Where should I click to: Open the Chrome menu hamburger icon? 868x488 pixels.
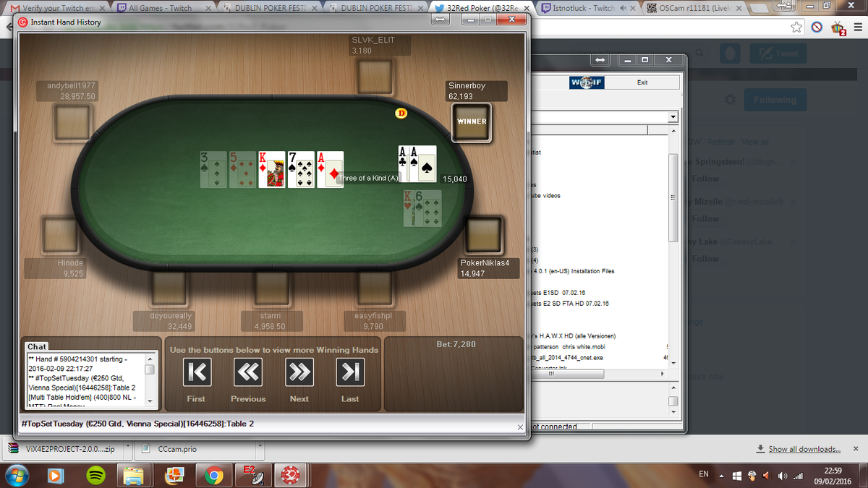[x=856, y=27]
